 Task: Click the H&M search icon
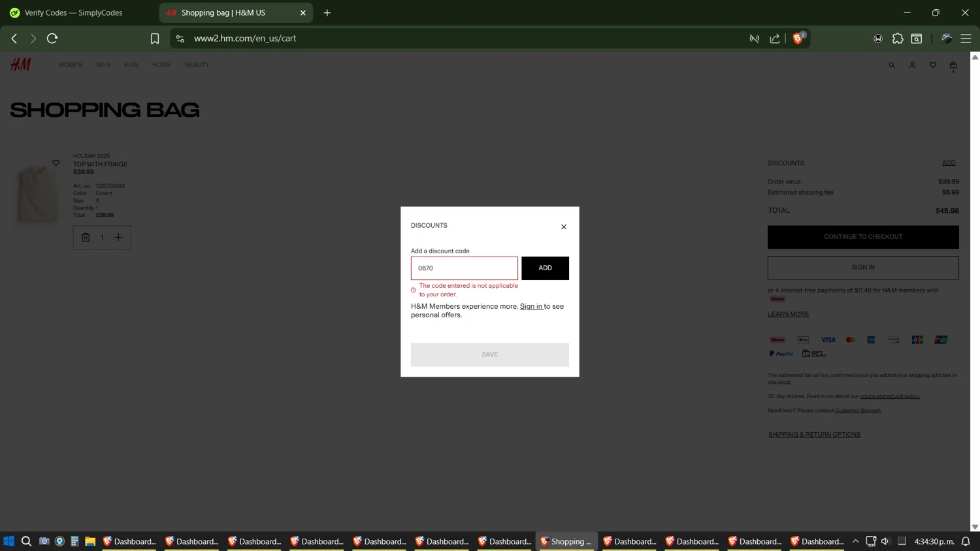pos(892,65)
